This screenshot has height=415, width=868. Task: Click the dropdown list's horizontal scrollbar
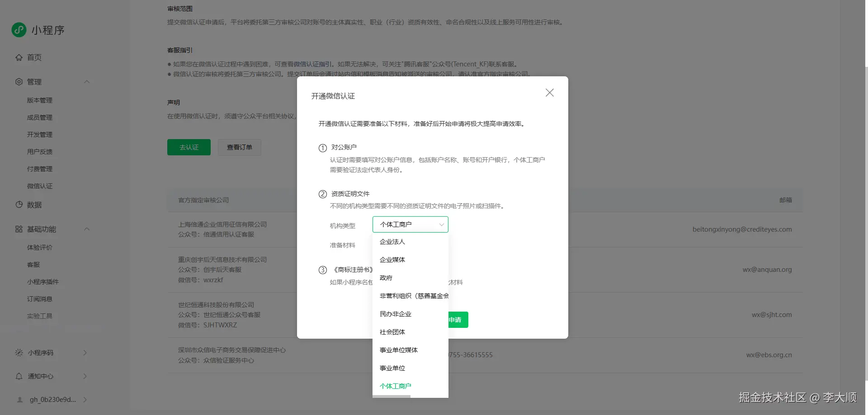[x=392, y=396]
